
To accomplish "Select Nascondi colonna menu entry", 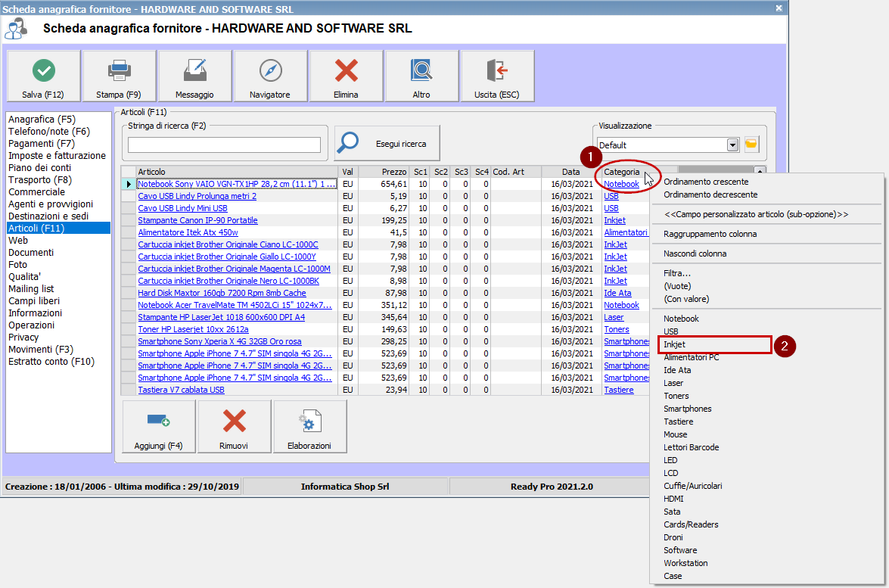I will coord(695,254).
